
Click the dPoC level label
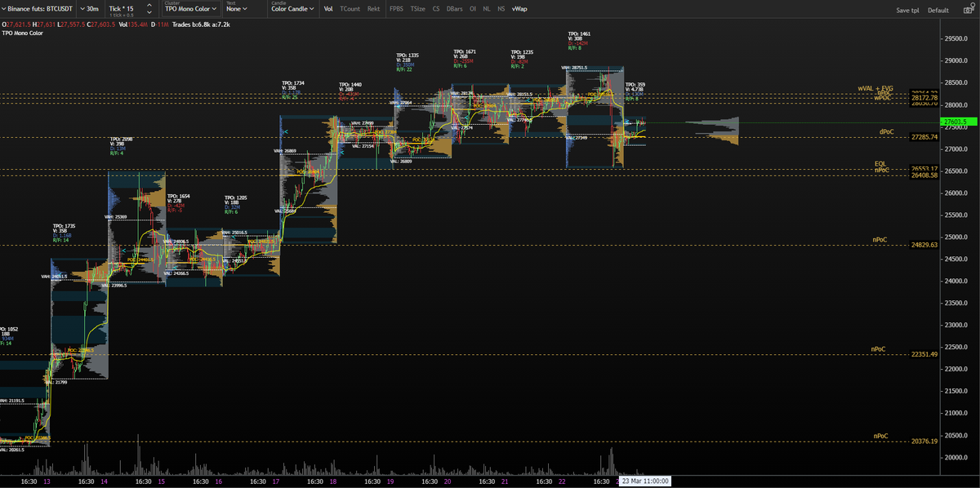(x=887, y=131)
